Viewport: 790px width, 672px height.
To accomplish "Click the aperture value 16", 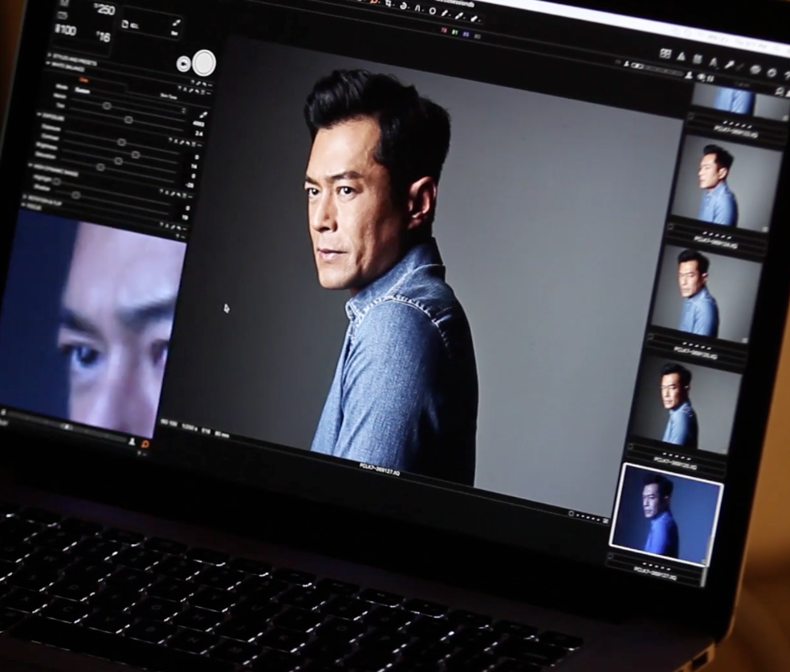I will coord(104,36).
